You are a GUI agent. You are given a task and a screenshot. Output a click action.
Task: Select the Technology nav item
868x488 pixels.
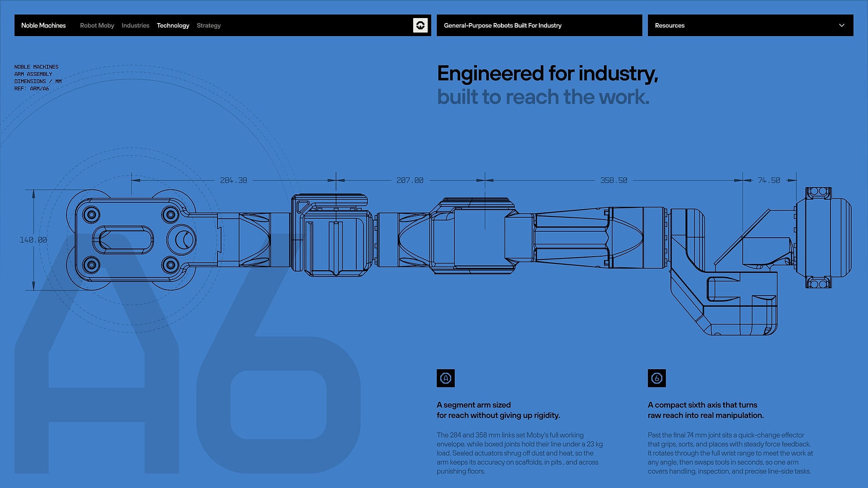pos(173,25)
